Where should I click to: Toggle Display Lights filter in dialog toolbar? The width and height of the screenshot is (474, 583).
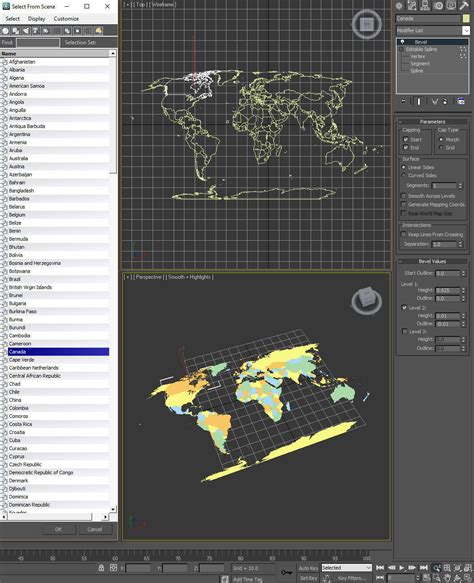click(26, 31)
